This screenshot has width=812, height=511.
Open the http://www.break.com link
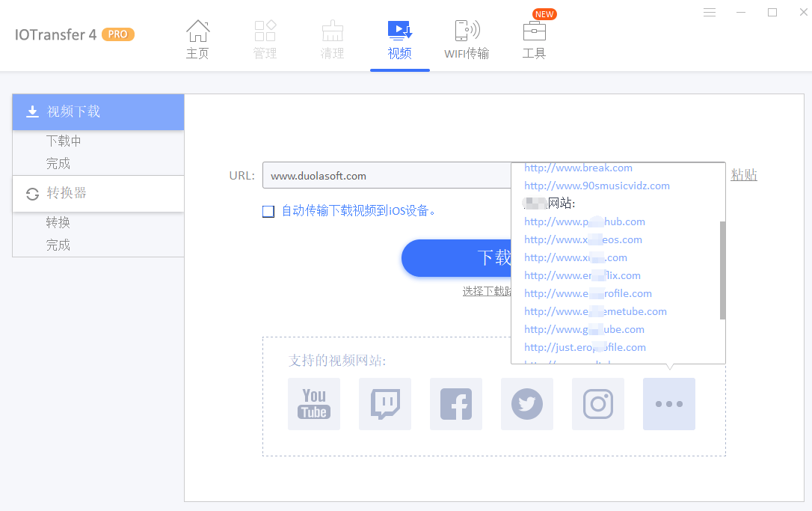[x=578, y=168]
